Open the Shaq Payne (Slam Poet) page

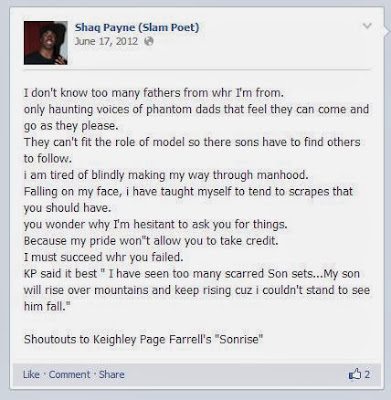pos(137,27)
